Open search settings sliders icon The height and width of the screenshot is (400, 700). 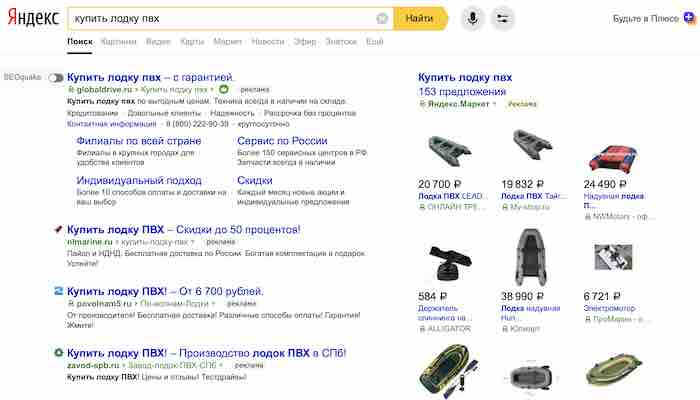502,18
